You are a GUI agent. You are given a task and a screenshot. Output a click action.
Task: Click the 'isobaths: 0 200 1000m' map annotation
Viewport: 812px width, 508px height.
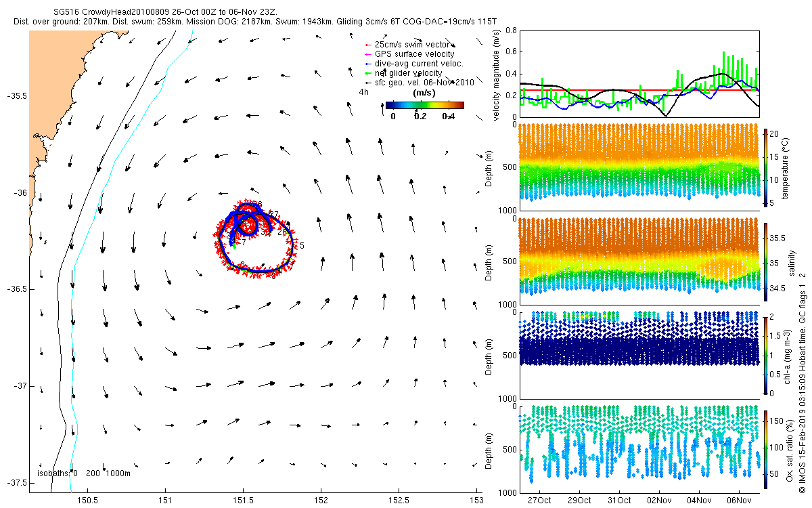(x=83, y=473)
